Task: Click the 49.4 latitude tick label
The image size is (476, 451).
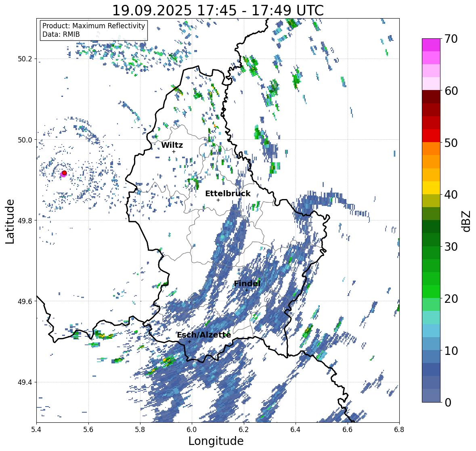Action: [x=25, y=382]
